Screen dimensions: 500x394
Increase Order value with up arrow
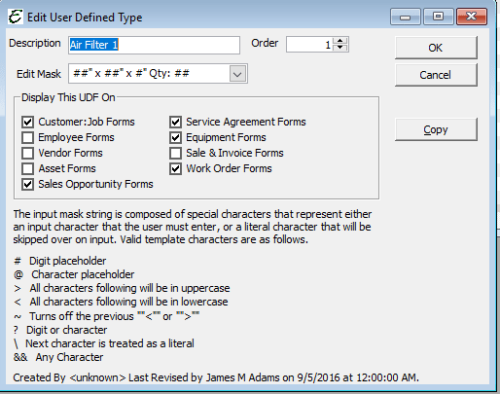[x=340, y=41]
